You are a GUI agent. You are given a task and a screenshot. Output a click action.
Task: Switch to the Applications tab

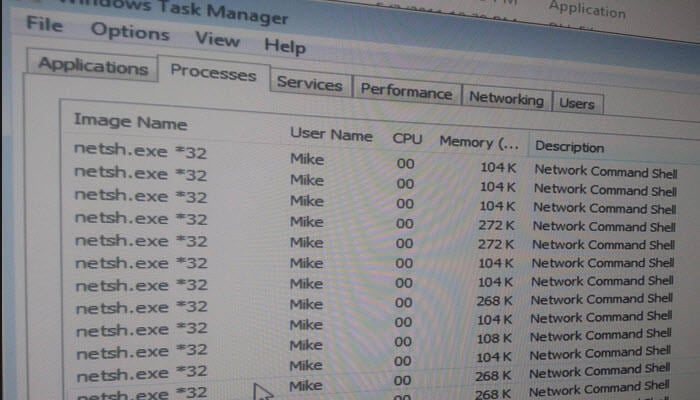click(x=92, y=66)
